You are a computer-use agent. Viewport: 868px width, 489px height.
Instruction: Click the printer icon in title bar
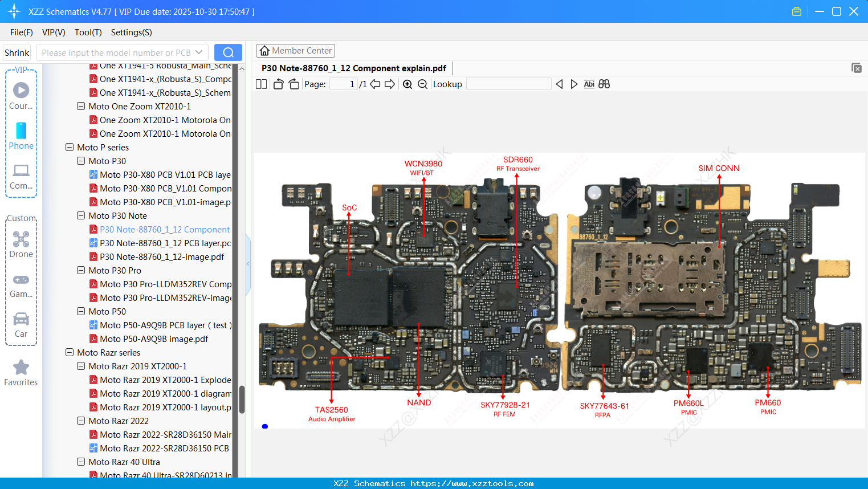797,11
